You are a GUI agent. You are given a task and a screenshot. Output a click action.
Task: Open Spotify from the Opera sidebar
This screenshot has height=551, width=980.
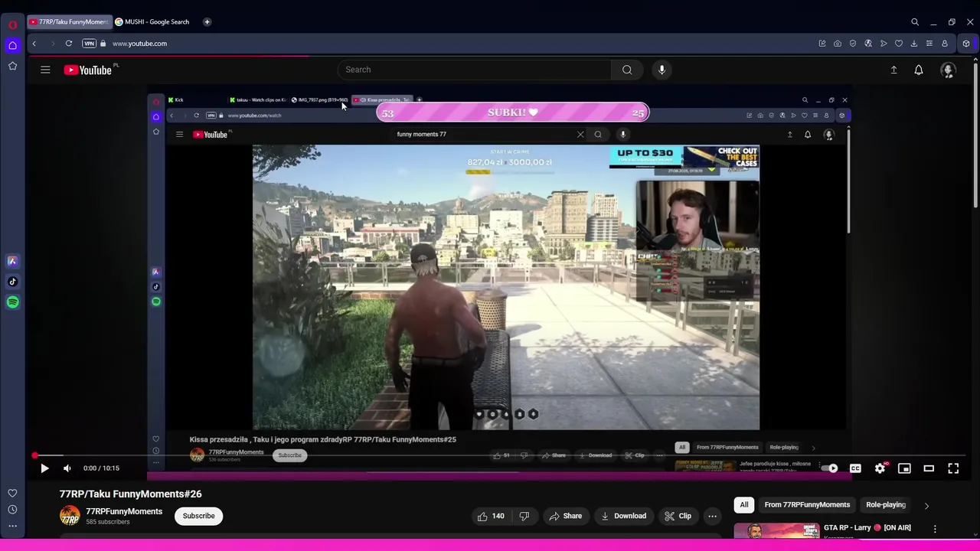click(x=12, y=302)
